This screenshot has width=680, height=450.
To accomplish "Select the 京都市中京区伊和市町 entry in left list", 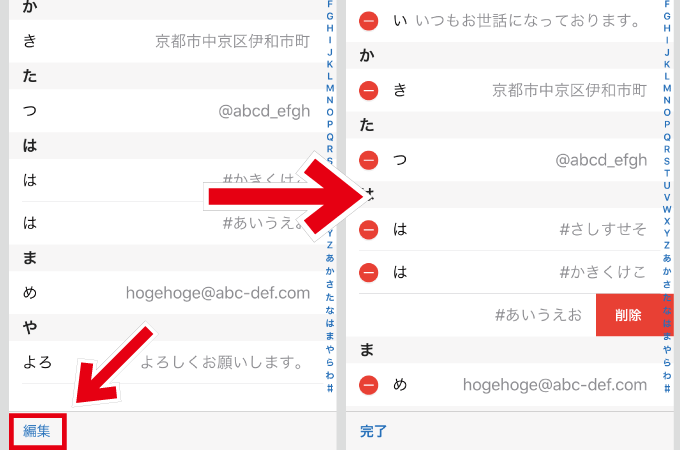I will 167,41.
